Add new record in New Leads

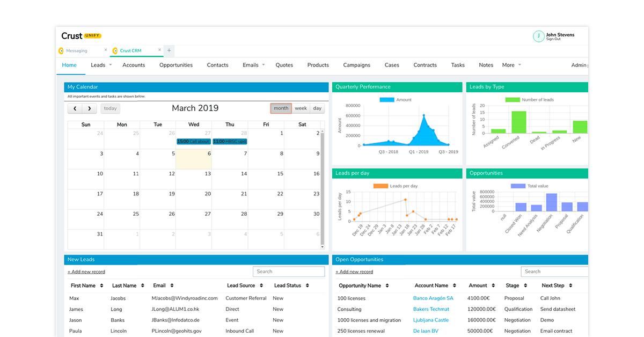click(86, 272)
